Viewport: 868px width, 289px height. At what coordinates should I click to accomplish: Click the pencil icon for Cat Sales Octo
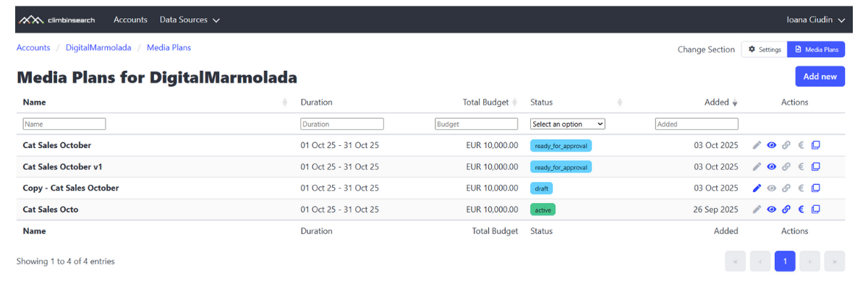point(757,210)
